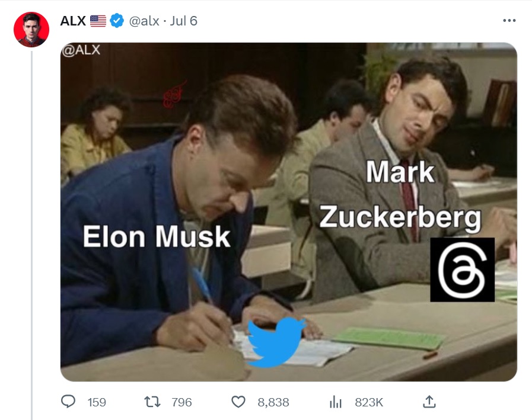
Task: Like the tweet with the heart icon
Action: [x=238, y=402]
